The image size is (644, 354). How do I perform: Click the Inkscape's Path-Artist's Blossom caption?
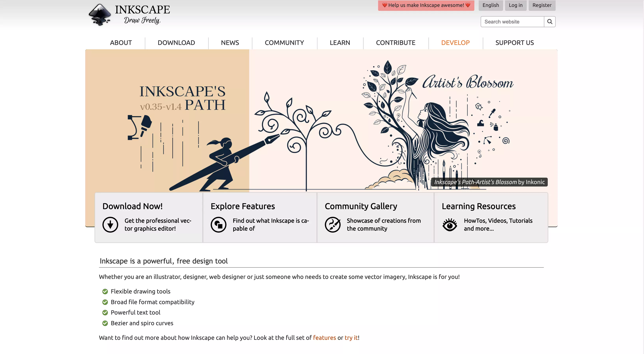(x=489, y=182)
